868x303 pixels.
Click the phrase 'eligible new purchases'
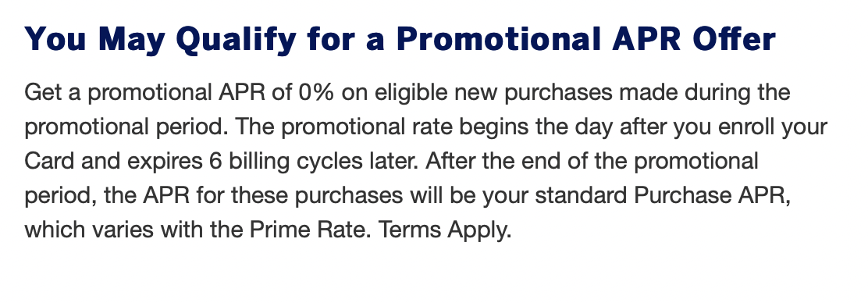[x=493, y=93]
